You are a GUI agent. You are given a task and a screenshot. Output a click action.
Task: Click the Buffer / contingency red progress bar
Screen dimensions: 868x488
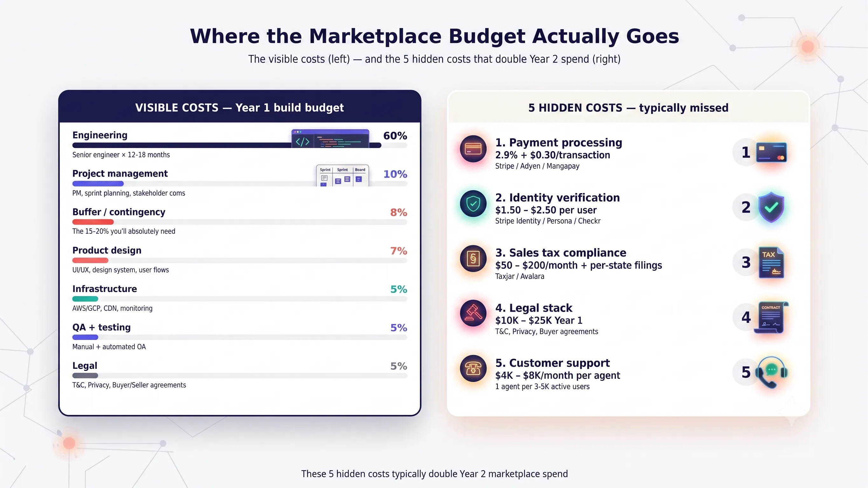tap(240, 222)
